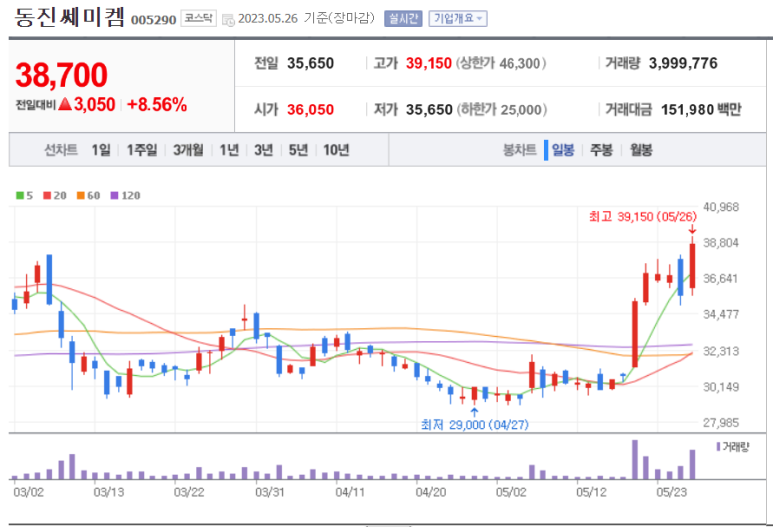Screen dimensions: 773x527
Task: Select the 5년 line chart tab
Action: [298, 150]
